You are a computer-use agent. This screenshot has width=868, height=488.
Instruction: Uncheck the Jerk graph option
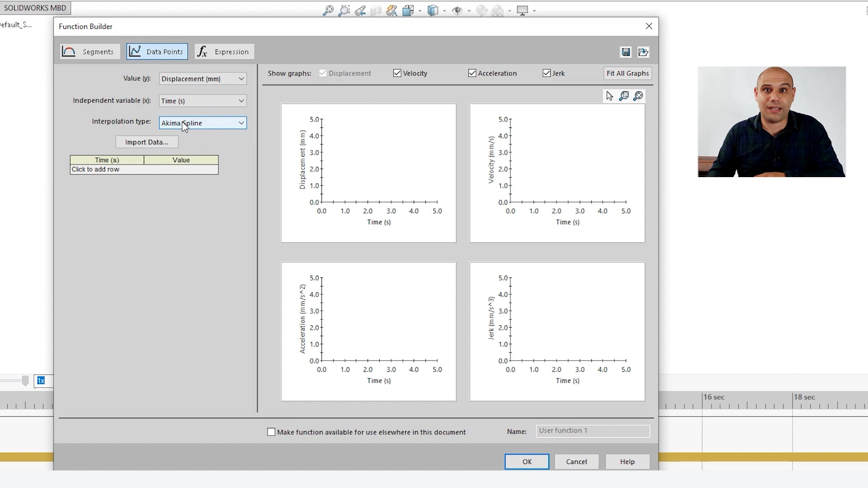[547, 73]
